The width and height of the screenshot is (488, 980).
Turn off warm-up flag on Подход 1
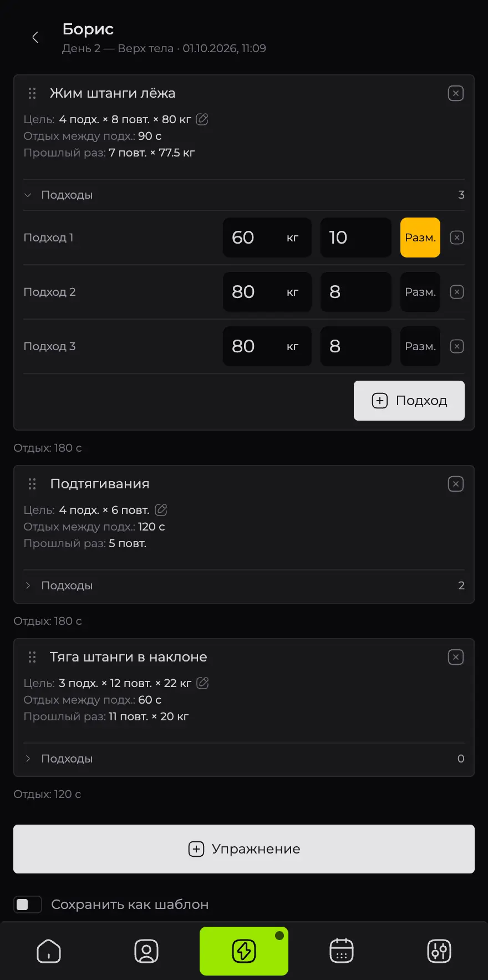point(420,238)
